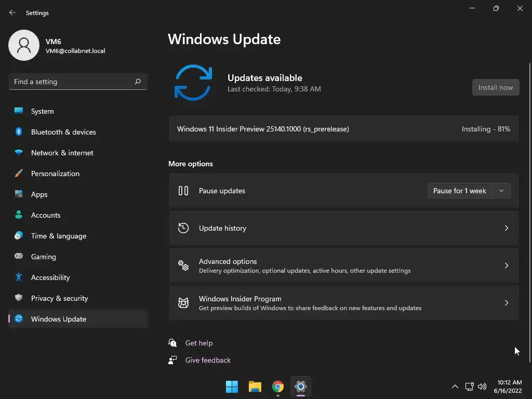Open System settings category
Image resolution: width=532 pixels, height=399 pixels.
[78, 111]
